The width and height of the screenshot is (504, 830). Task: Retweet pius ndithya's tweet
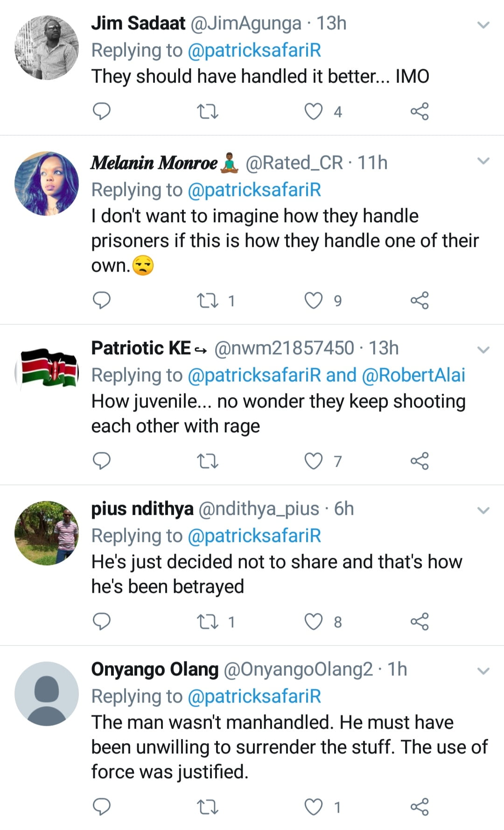(208, 621)
